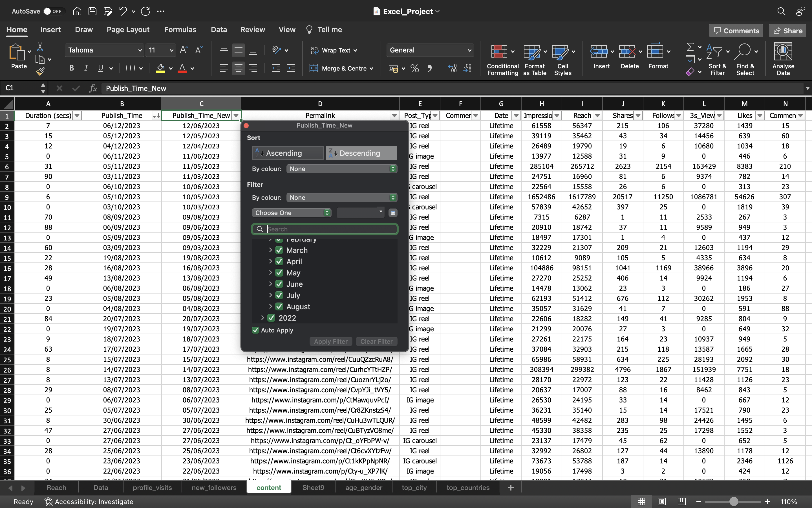
Task: Open Format as Table gallery
Action: (535, 60)
